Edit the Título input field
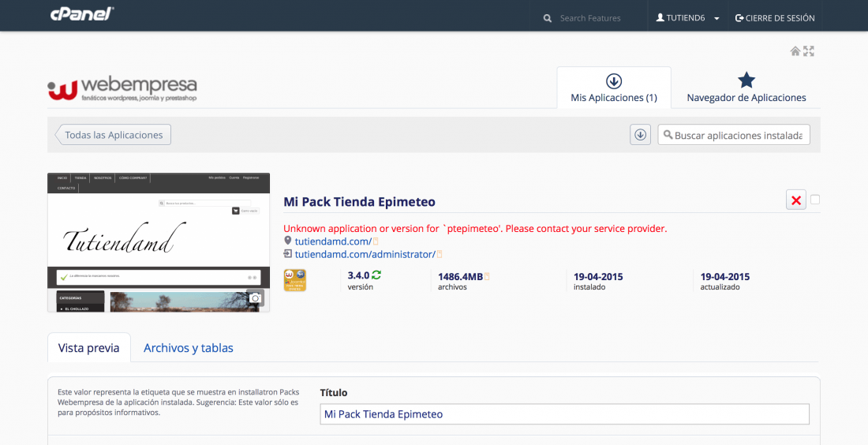Image resolution: width=868 pixels, height=445 pixels. [565, 414]
